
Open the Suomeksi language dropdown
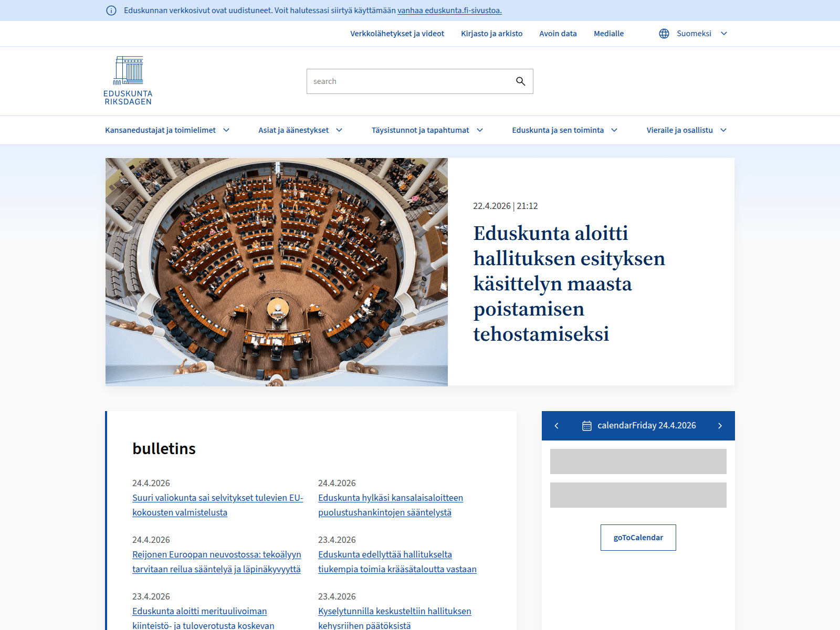point(694,34)
